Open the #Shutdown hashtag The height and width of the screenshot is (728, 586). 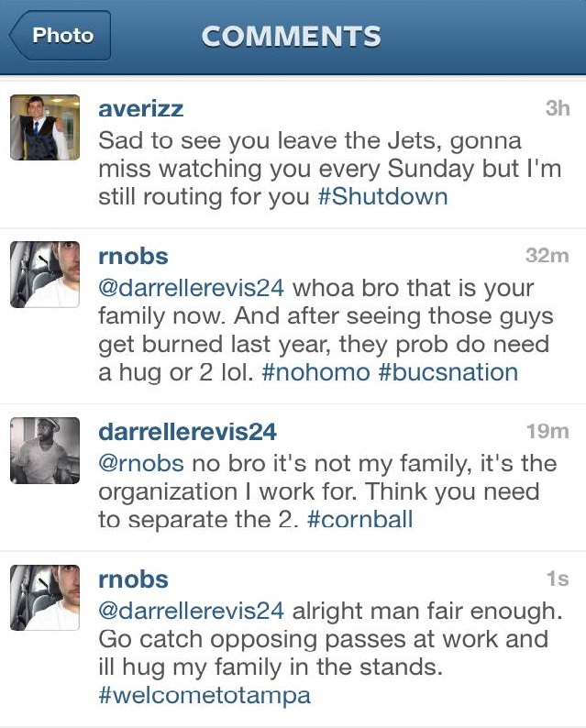383,196
